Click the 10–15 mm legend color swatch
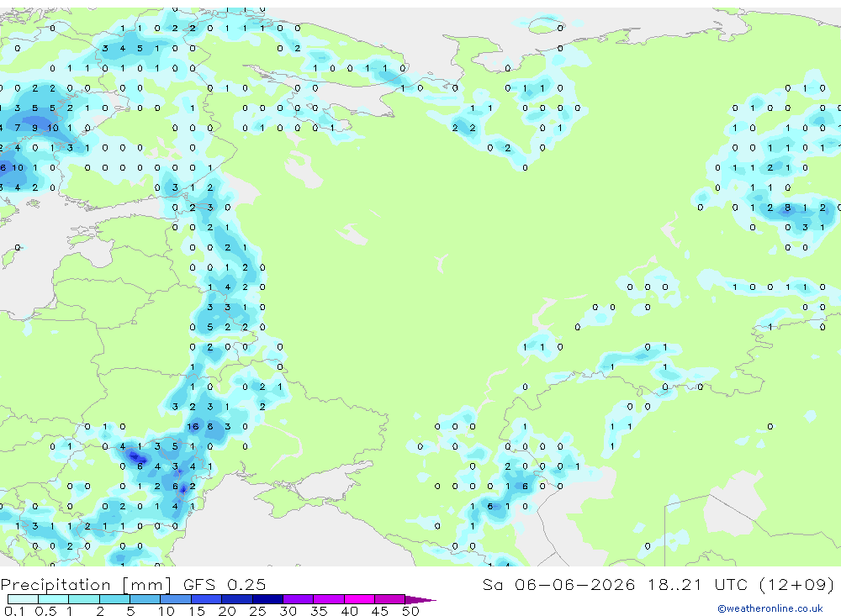This screenshot has height=616, width=841. 176,599
